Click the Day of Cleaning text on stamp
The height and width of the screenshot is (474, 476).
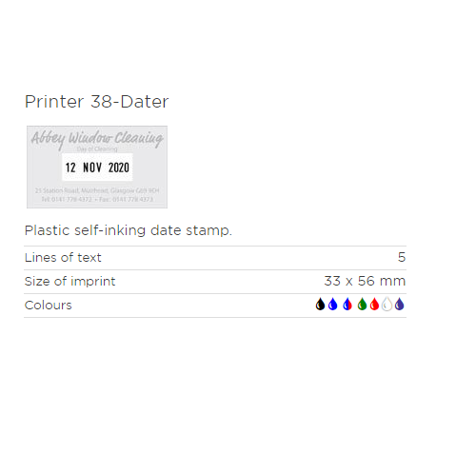[97, 149]
